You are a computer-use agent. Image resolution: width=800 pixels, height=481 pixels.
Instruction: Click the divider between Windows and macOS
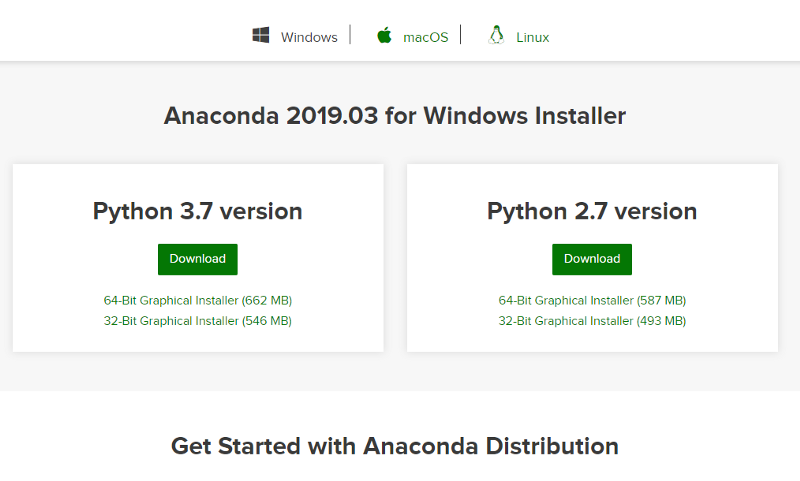point(350,35)
